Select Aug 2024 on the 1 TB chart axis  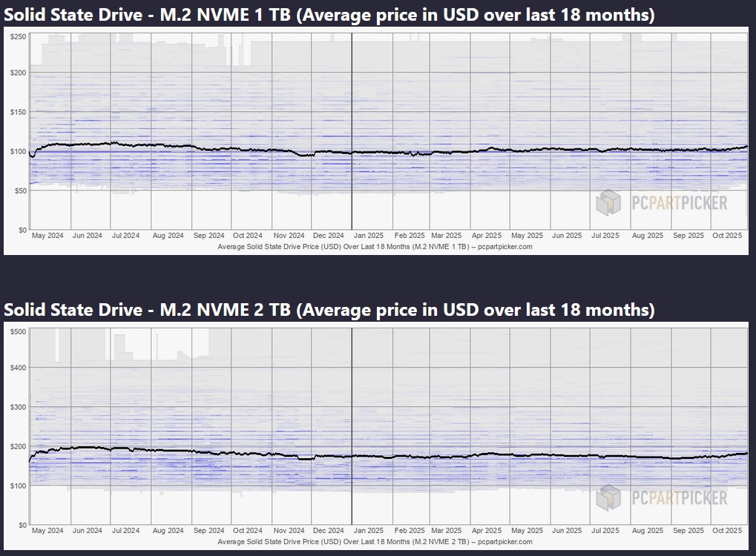(x=168, y=236)
